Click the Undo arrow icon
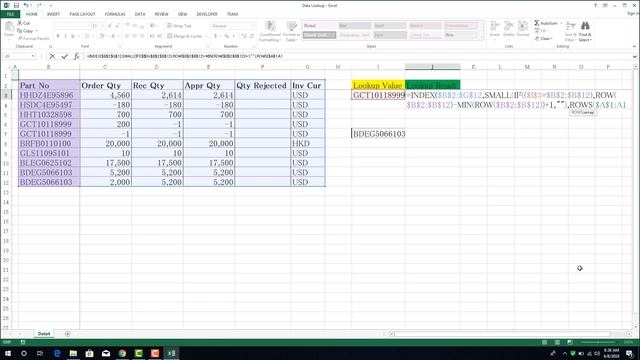The image size is (640, 360). (26, 5)
